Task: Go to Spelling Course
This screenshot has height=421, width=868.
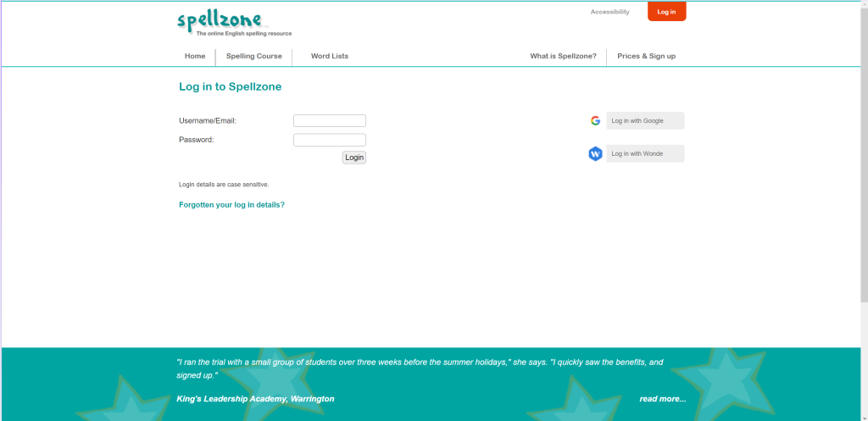Action: [x=254, y=56]
